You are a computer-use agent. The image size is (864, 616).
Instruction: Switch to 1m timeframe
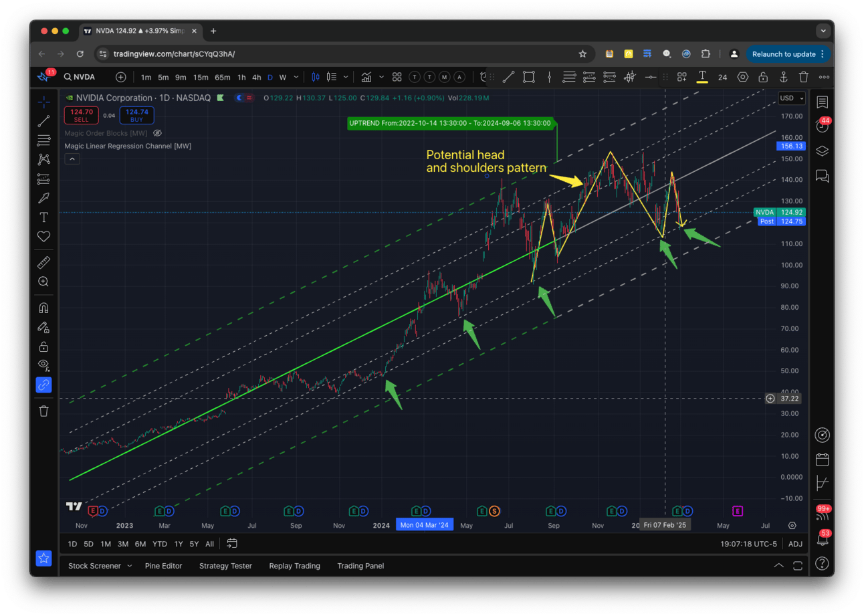coord(146,77)
